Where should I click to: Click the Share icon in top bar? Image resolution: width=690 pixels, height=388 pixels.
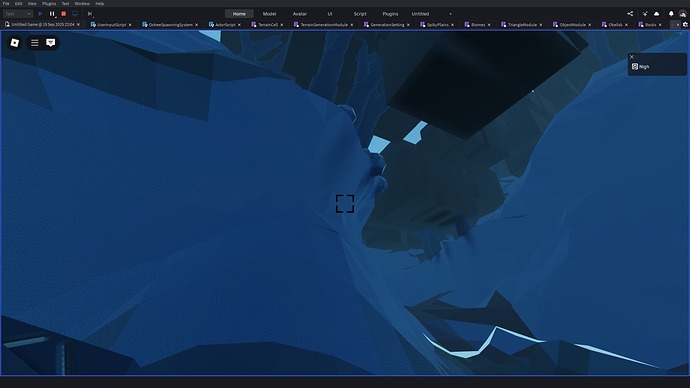(x=630, y=14)
